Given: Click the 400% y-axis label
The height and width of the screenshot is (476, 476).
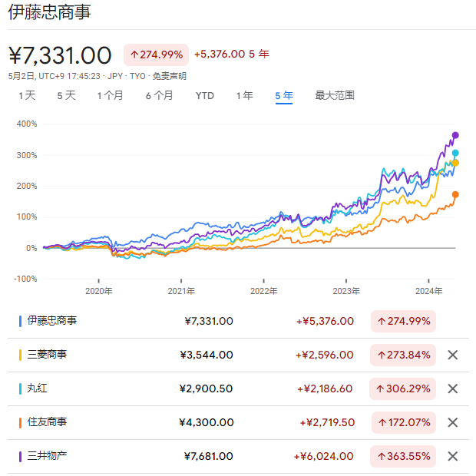Looking at the screenshot, I should [27, 124].
